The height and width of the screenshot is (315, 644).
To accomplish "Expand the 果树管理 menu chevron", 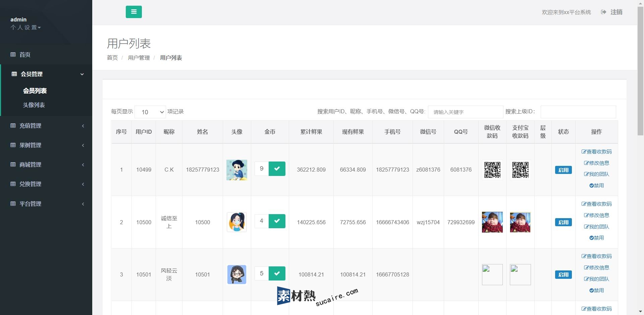I will pyautogui.click(x=83, y=145).
